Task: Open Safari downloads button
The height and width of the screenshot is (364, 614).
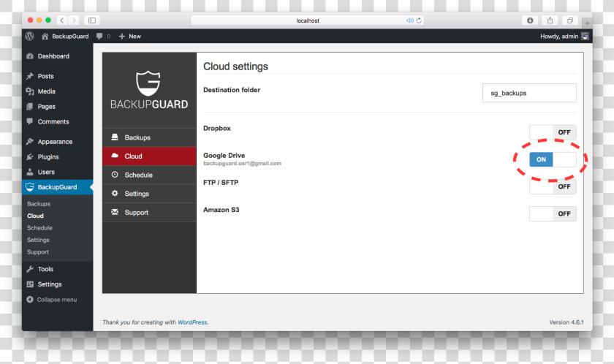Action: point(530,20)
